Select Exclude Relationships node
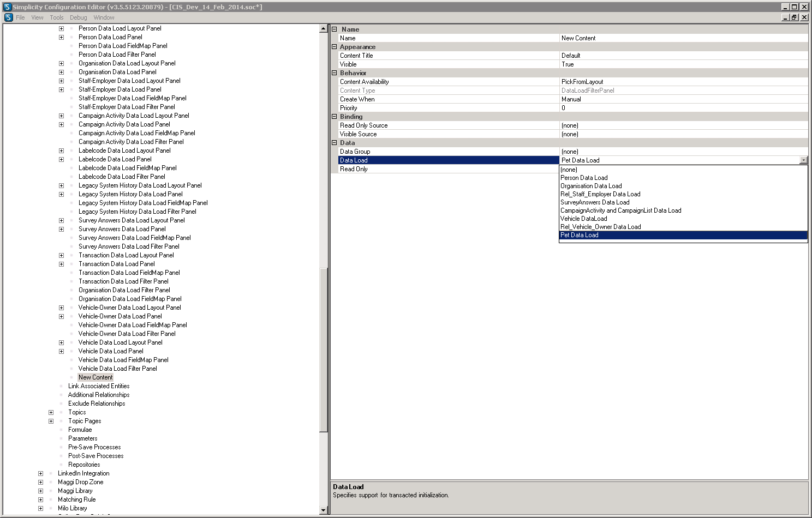Screen dimensions: 812x518 97,403
